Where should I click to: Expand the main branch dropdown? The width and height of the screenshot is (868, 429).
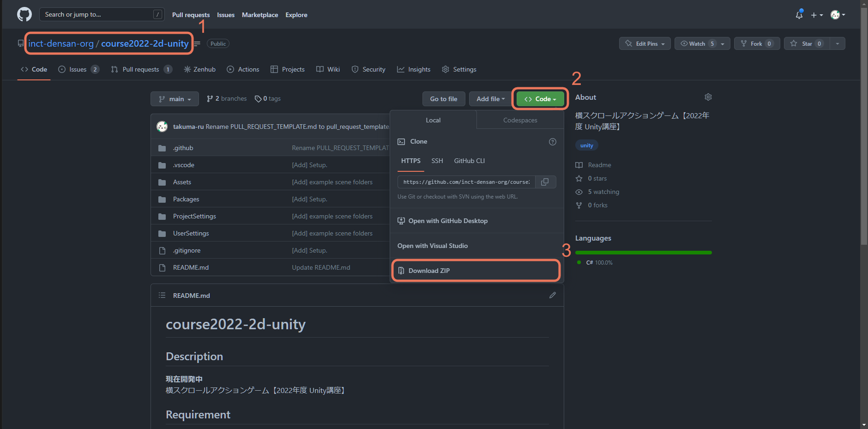click(x=175, y=99)
